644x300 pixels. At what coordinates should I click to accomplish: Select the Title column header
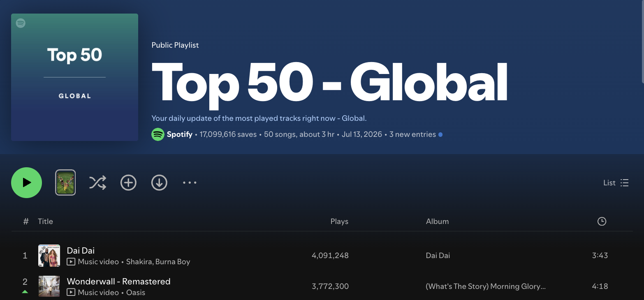(x=45, y=222)
